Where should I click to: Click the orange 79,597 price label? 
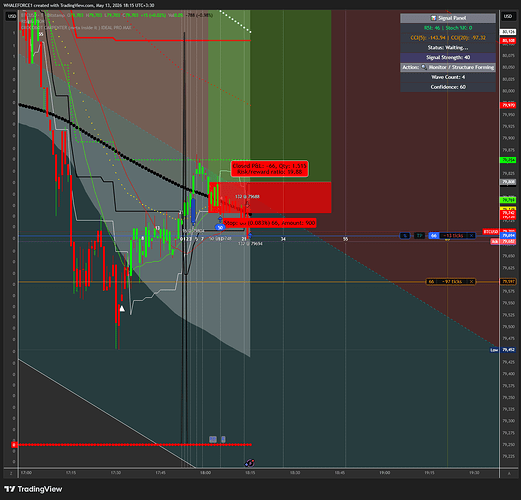508,282
